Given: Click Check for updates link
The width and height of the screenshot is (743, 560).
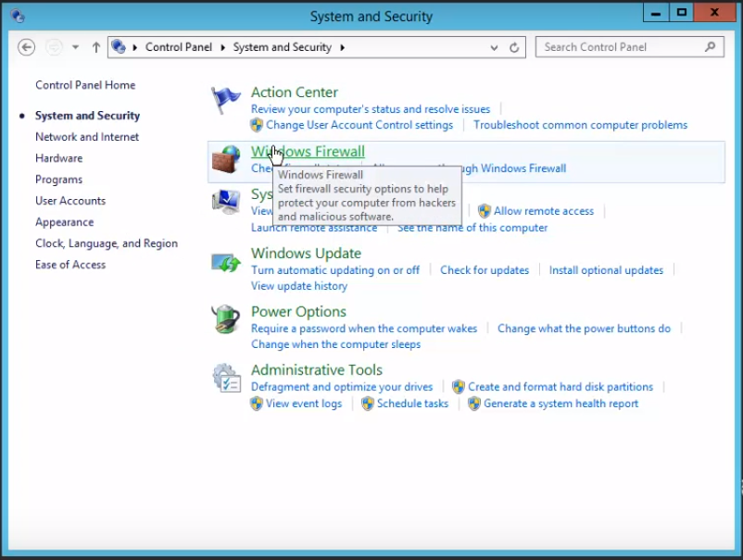Looking at the screenshot, I should point(485,270).
